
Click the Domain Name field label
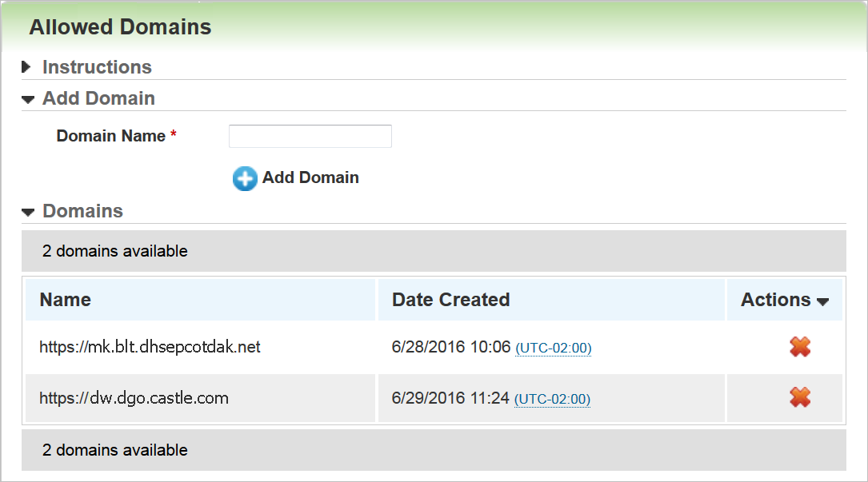pyautogui.click(x=112, y=136)
